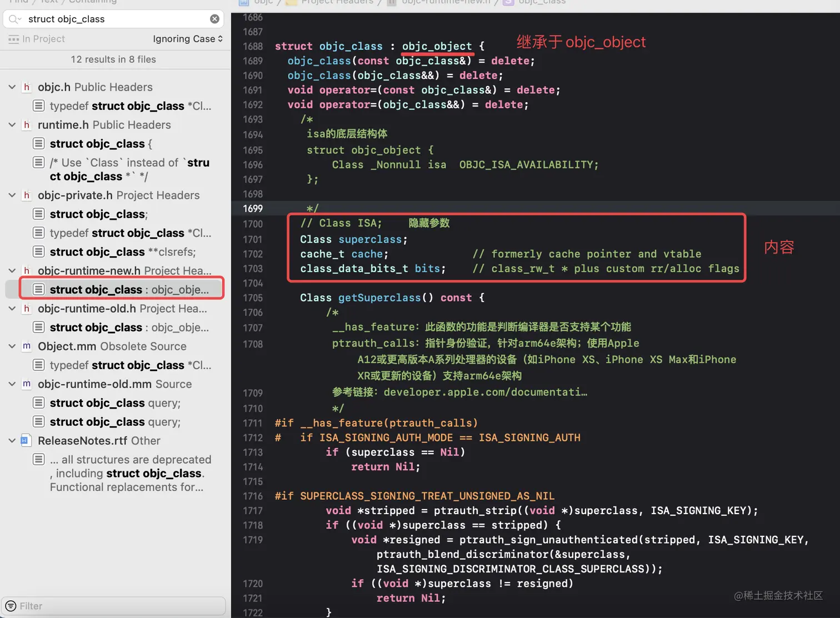Click the magnifier search options icon
Screen dimensions: 840x618
click(x=15, y=19)
